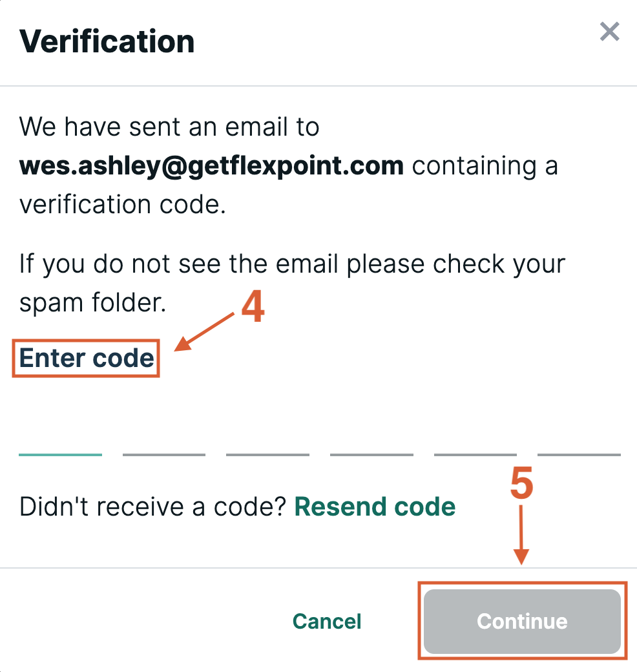
Task: Click the "We have sent an email to" text
Action: 169,127
